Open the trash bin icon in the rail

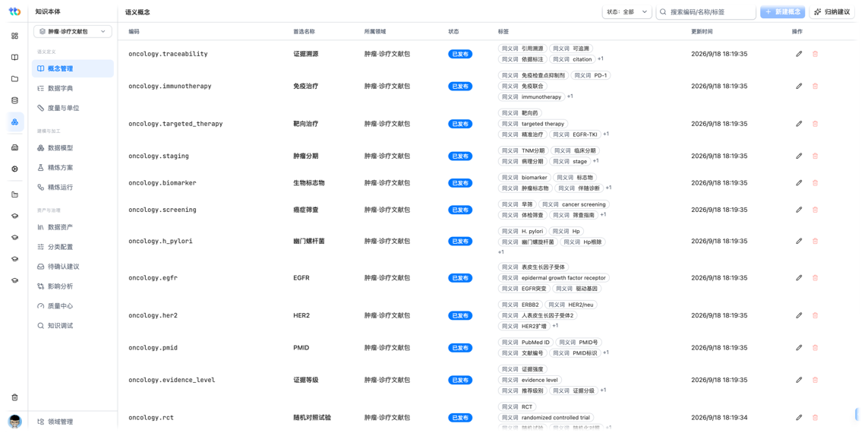pyautogui.click(x=15, y=397)
